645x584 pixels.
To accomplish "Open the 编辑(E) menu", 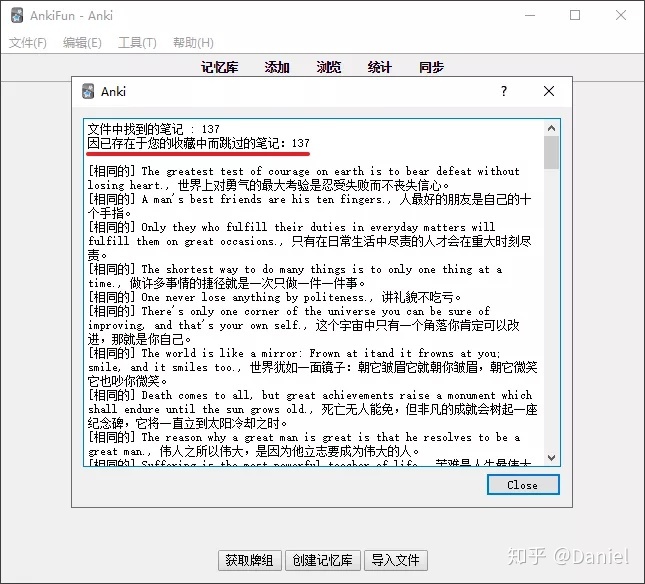I will (82, 43).
